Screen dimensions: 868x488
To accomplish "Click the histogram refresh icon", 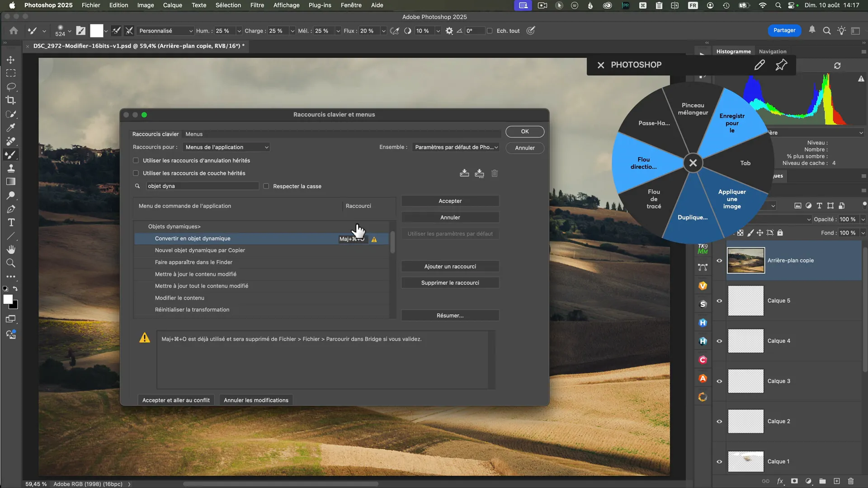I will tap(837, 66).
